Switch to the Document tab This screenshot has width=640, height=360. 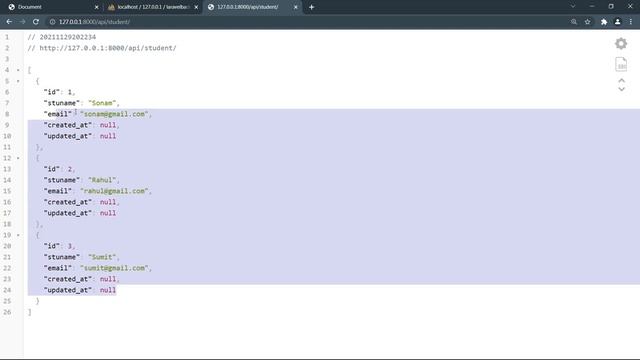click(51, 7)
